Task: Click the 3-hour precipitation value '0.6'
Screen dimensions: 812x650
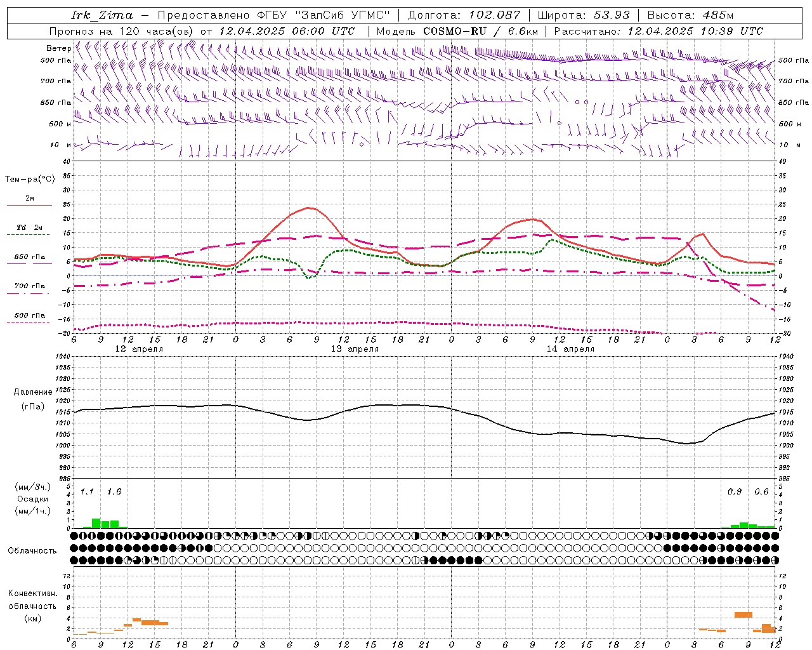Action: coord(761,491)
